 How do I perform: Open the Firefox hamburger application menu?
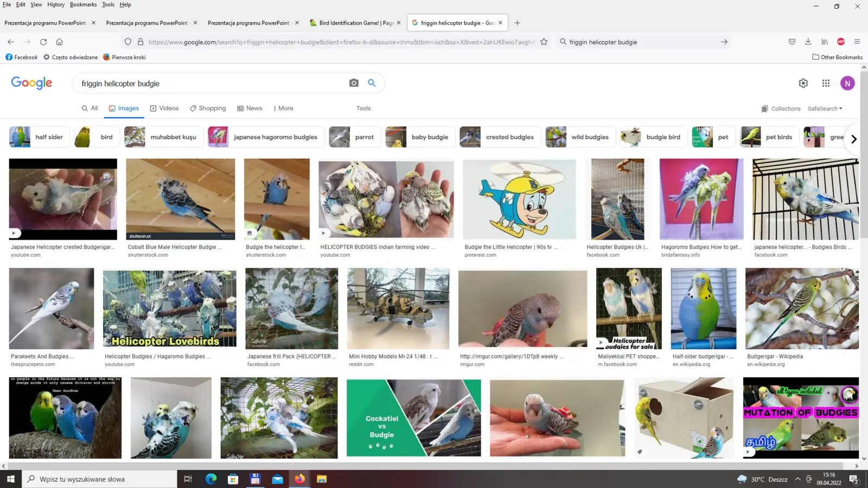click(857, 42)
